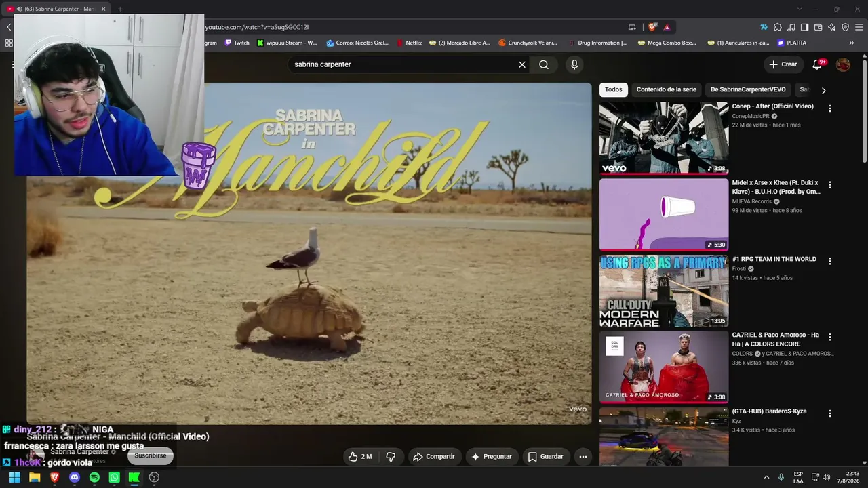Open Conep - After video thumbnail
The image size is (868, 488).
(x=664, y=138)
